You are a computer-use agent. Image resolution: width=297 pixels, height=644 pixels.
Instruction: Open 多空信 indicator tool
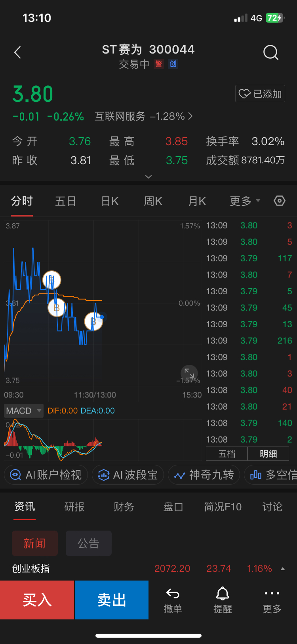271,475
